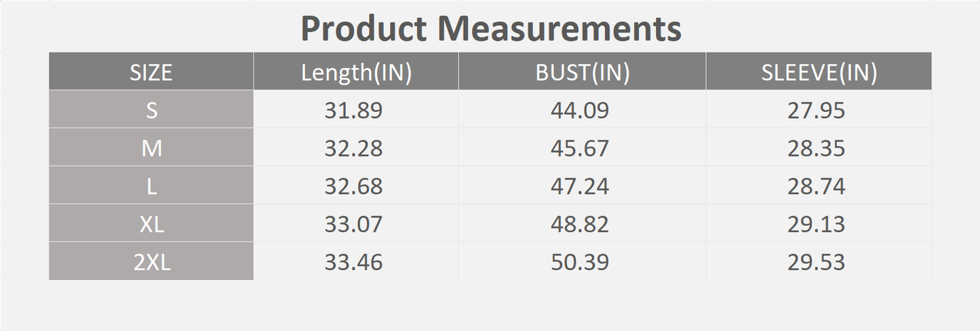Select the 44.09 bust cell
980x331 pixels.
(580, 110)
